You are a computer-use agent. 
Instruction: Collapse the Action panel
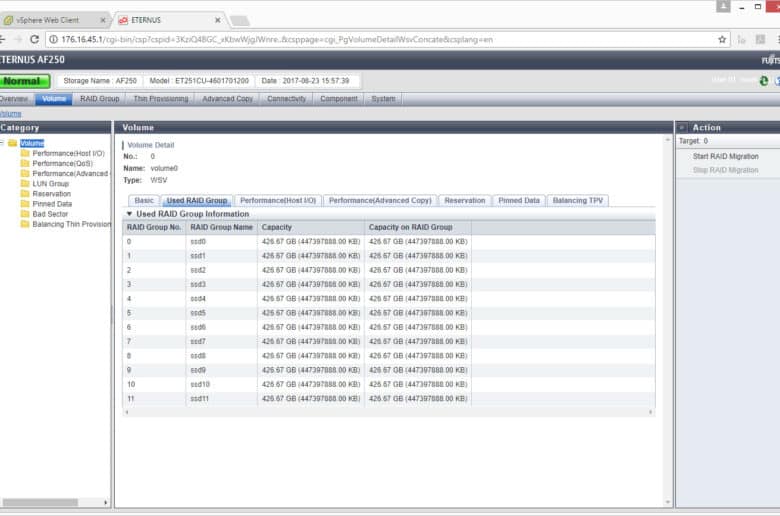(x=682, y=128)
